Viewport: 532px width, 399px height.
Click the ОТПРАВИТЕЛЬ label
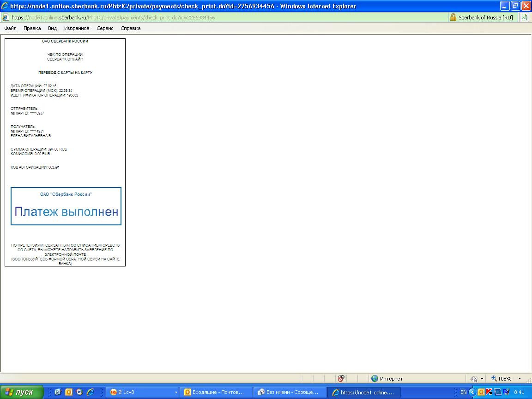pyautogui.click(x=24, y=109)
